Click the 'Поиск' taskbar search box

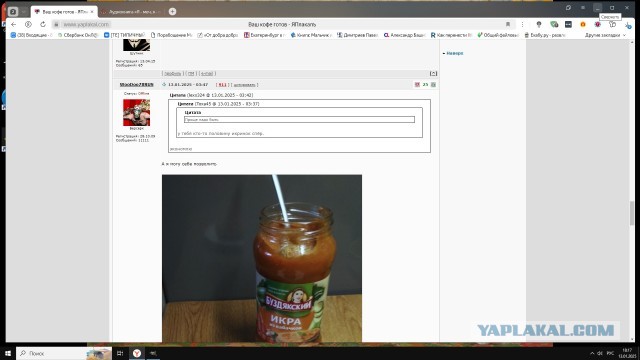[64, 353]
